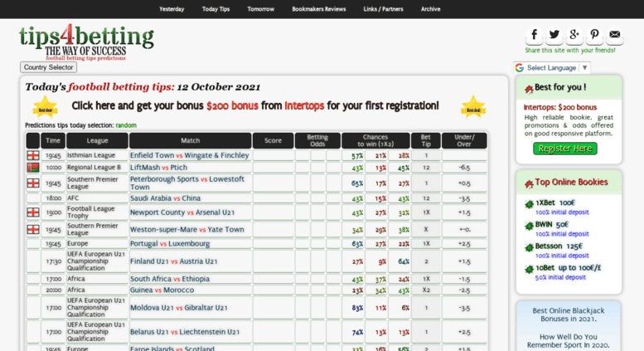This screenshot has width=644, height=351.
Task: Click icon beside Best for you heading
Action: click(x=529, y=88)
